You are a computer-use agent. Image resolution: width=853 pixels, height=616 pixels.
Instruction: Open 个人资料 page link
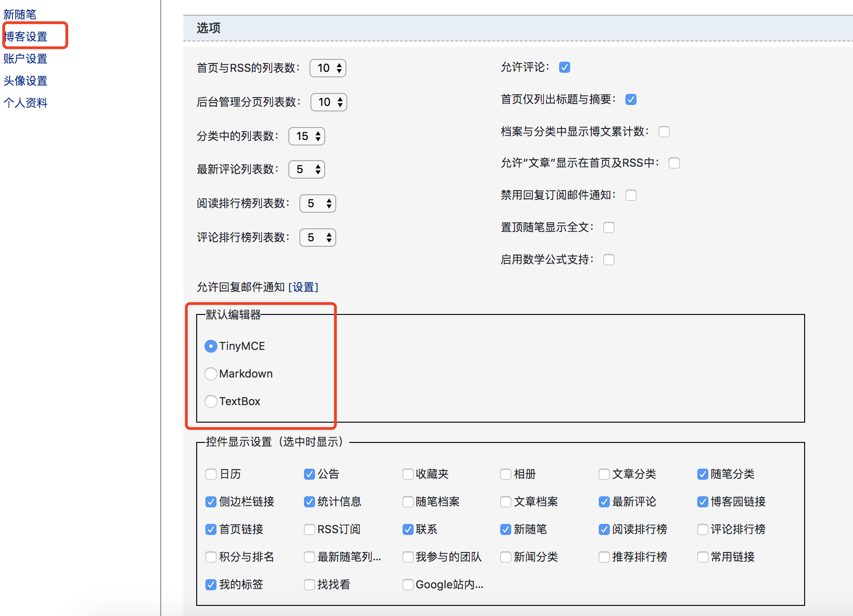click(x=25, y=103)
